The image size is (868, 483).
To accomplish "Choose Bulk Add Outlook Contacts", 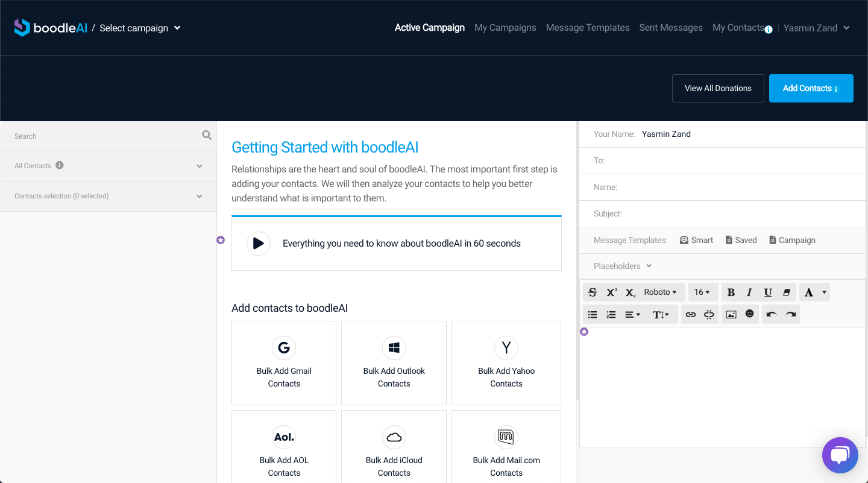I will [x=394, y=363].
